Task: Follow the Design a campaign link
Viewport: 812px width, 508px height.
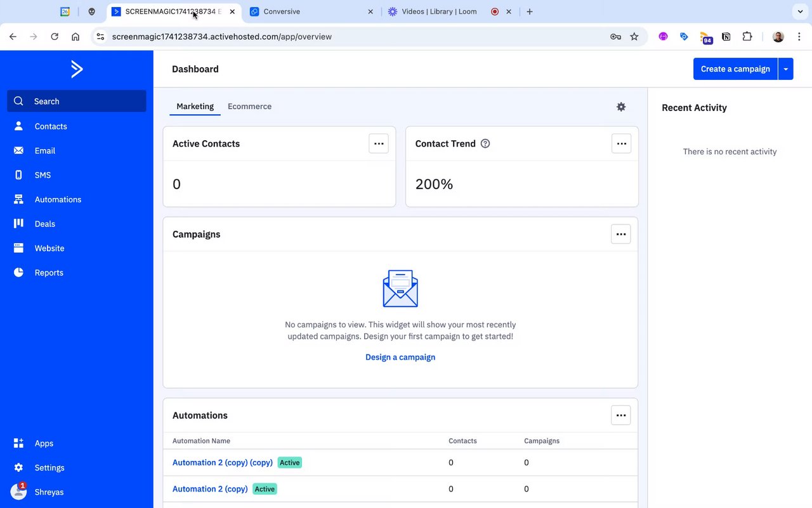Action: 400,357
